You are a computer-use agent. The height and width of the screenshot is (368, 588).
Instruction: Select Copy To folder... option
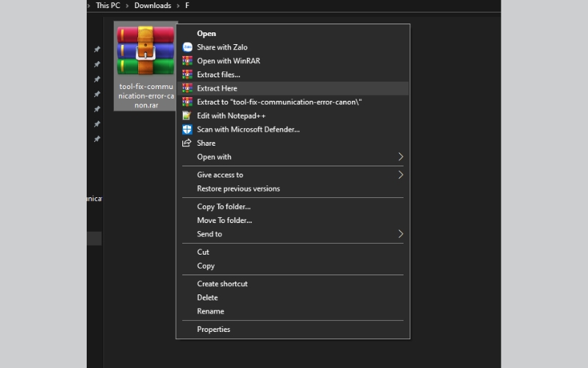click(293, 207)
